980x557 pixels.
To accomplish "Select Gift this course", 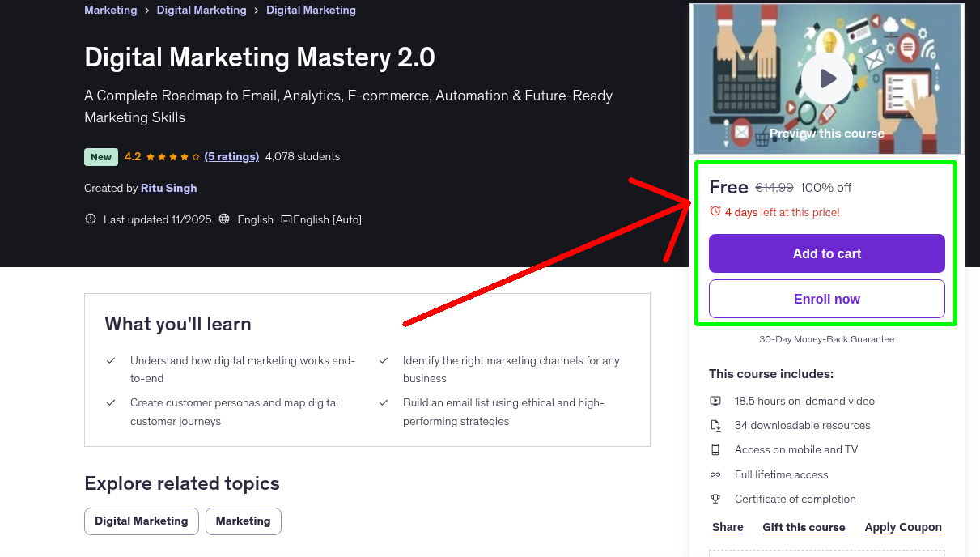I will point(804,527).
